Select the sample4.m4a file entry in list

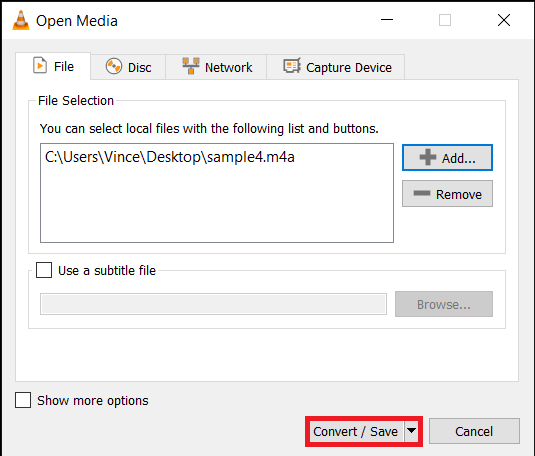pos(170,157)
